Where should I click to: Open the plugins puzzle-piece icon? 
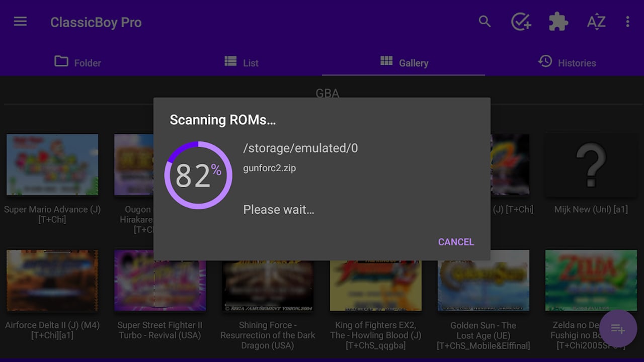coord(558,22)
